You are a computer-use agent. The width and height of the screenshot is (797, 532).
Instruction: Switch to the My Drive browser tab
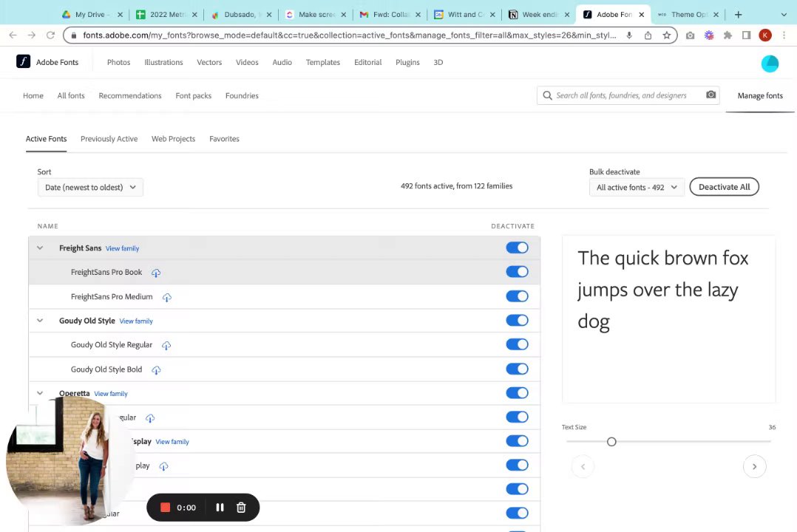coord(90,14)
